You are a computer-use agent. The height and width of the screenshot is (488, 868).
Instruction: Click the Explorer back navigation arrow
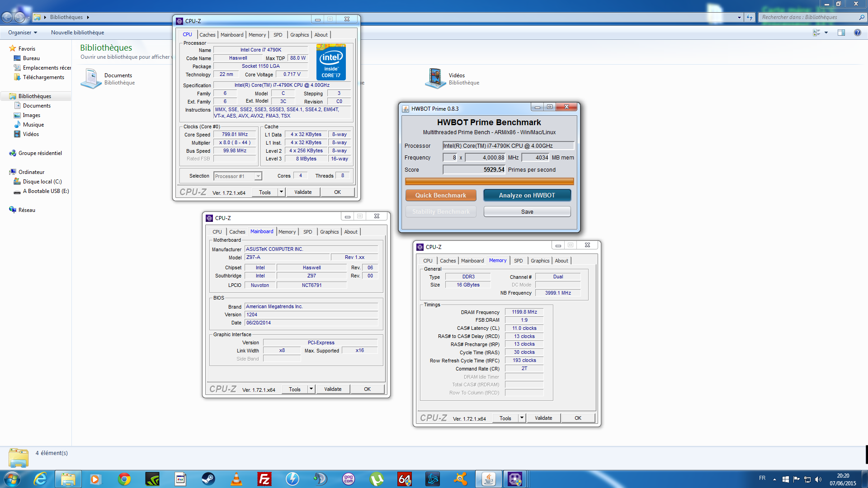(x=8, y=17)
